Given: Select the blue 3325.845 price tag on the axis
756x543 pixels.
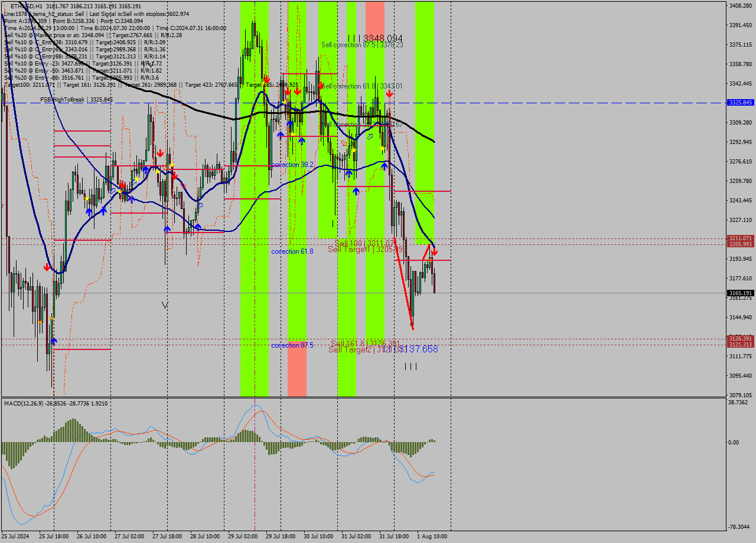Looking at the screenshot, I should tap(741, 103).
